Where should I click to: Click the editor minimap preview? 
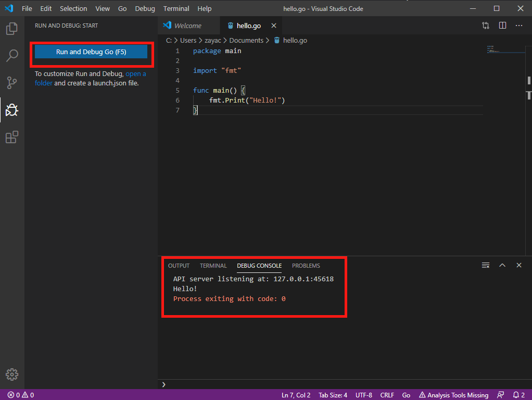point(505,49)
